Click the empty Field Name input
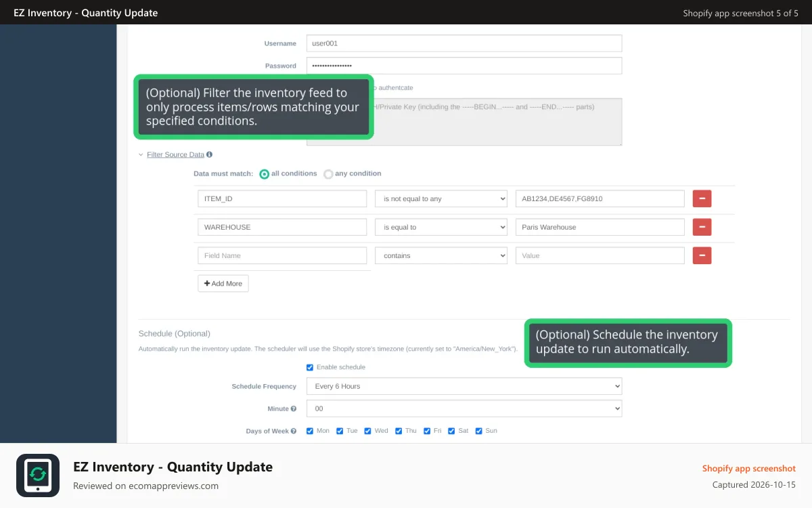 (x=282, y=255)
